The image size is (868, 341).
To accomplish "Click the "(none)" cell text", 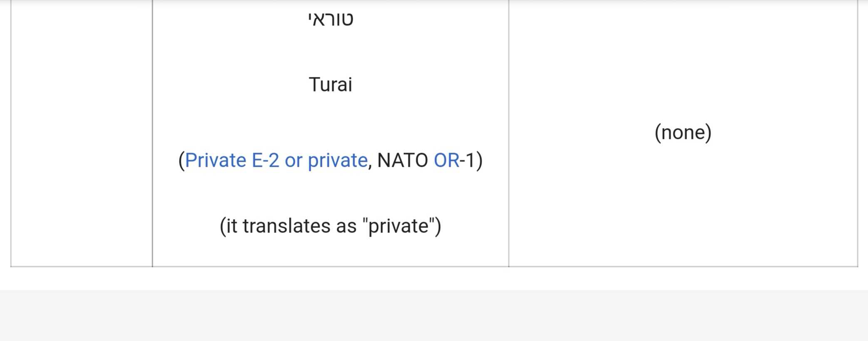I will (683, 133).
